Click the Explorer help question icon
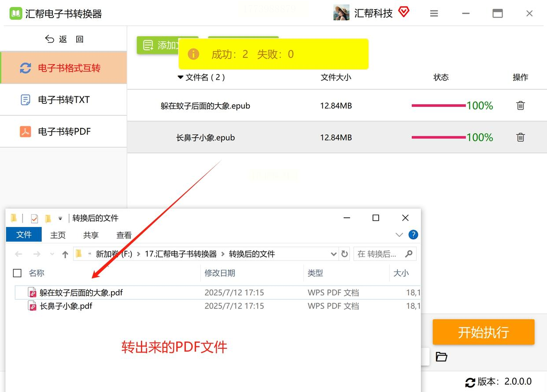The image size is (547, 392). 413,234
